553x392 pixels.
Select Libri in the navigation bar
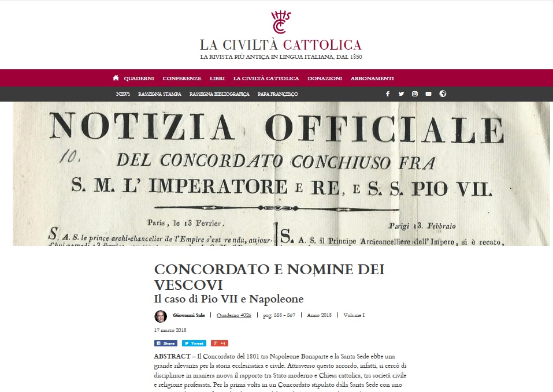[x=217, y=79]
